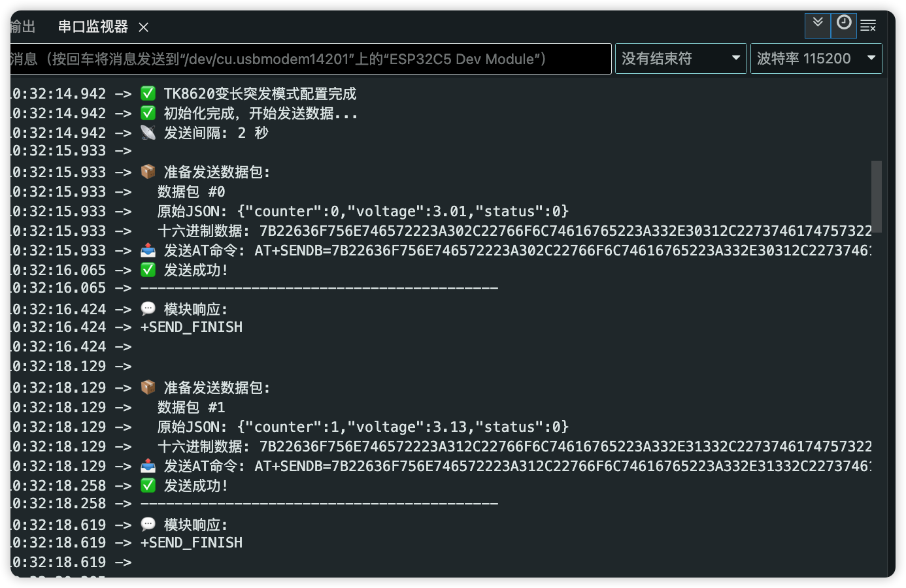Click the 📡 icon beside 发送间隔
The height and width of the screenshot is (588, 906).
pyautogui.click(x=148, y=132)
